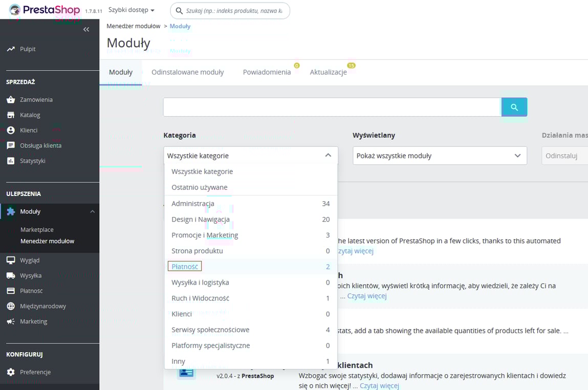Screen dimensions: 588x390
Task: Switch to the Moduły tab
Action: [121, 72]
